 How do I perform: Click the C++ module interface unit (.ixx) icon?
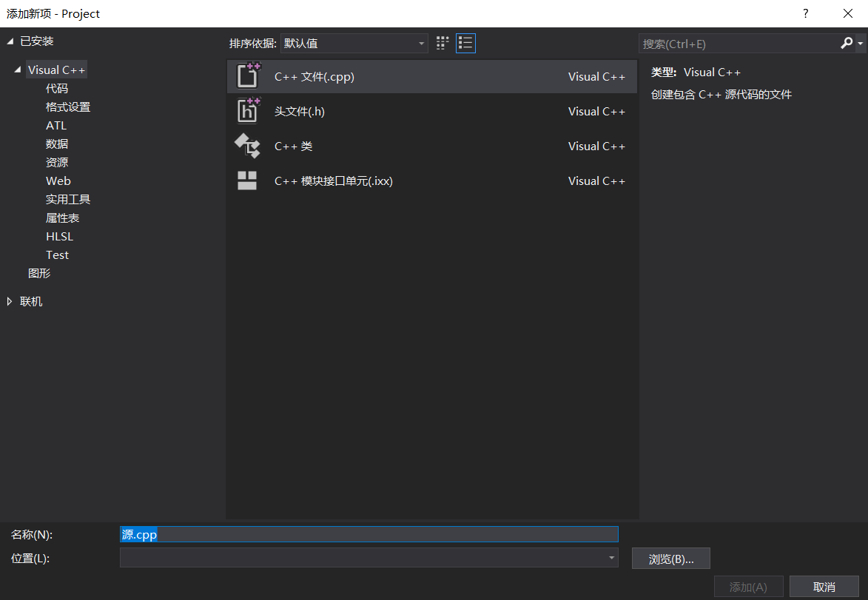(247, 181)
